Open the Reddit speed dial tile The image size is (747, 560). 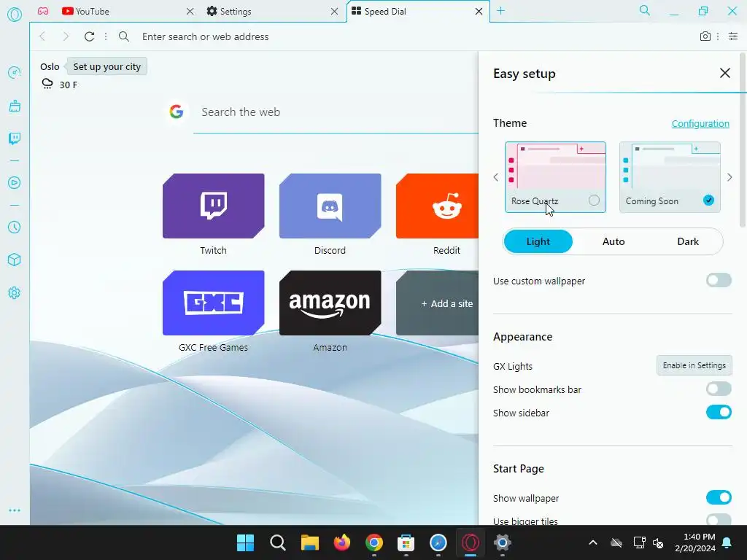pos(438,206)
